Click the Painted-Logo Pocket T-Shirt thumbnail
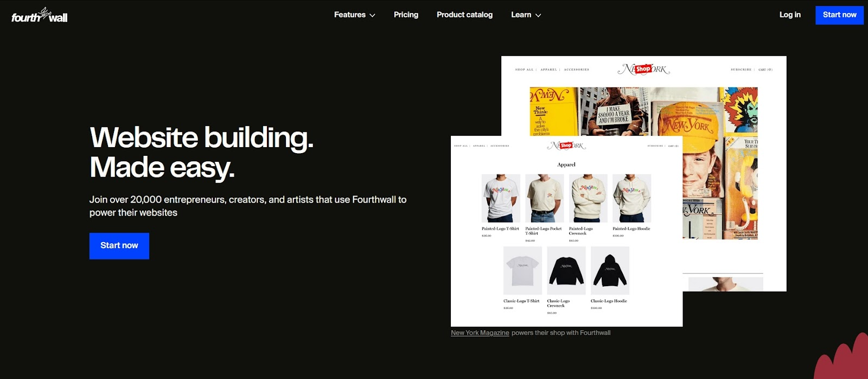 tap(545, 198)
